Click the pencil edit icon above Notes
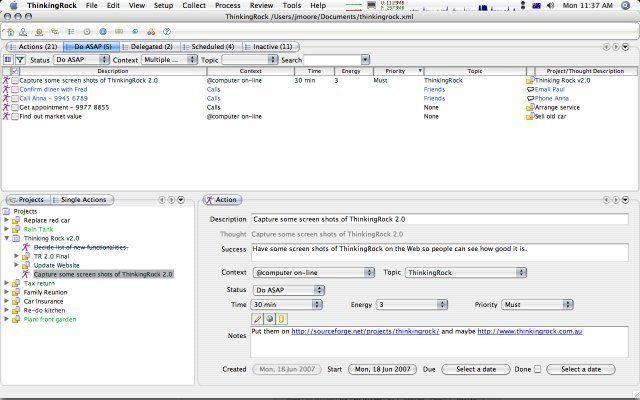 [258, 319]
